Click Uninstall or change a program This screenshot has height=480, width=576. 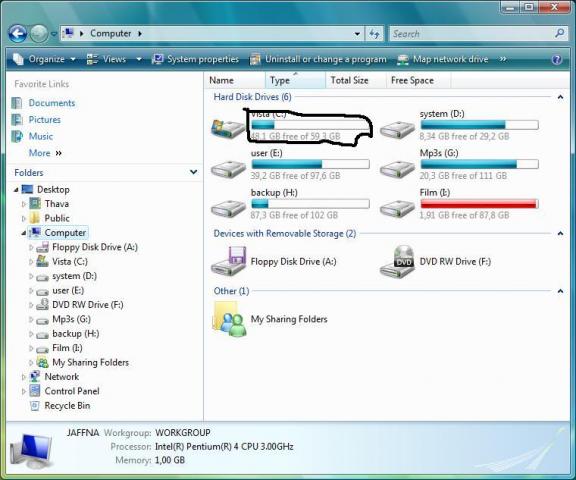click(x=318, y=59)
